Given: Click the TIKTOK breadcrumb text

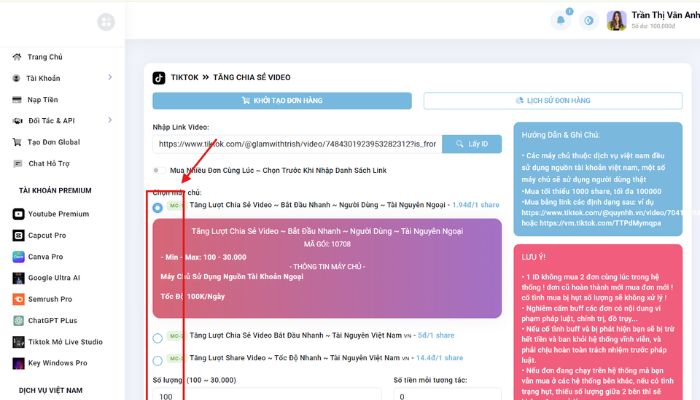Looking at the screenshot, I should click(x=184, y=77).
